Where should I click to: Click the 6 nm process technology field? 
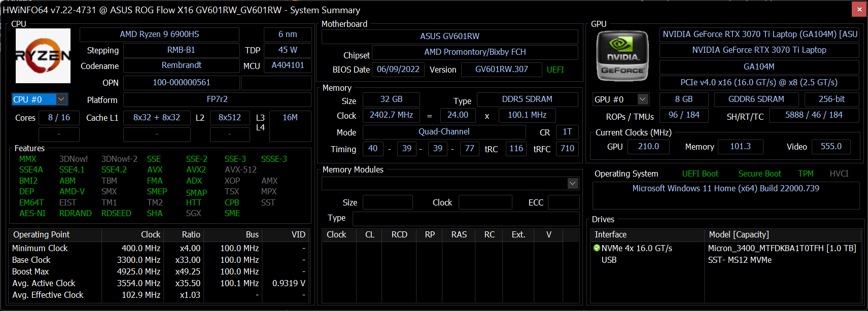288,34
